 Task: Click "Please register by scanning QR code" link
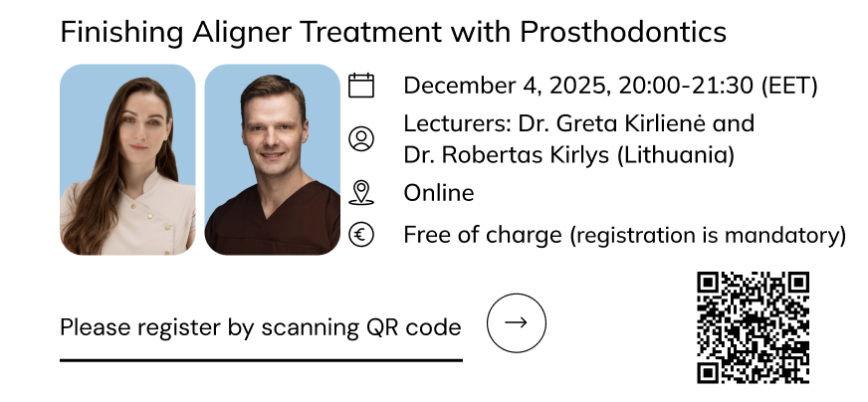coord(260,326)
